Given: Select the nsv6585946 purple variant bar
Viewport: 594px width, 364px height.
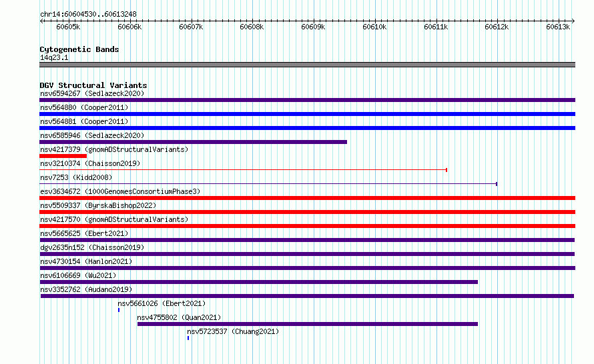Looking at the screenshot, I should [193, 142].
